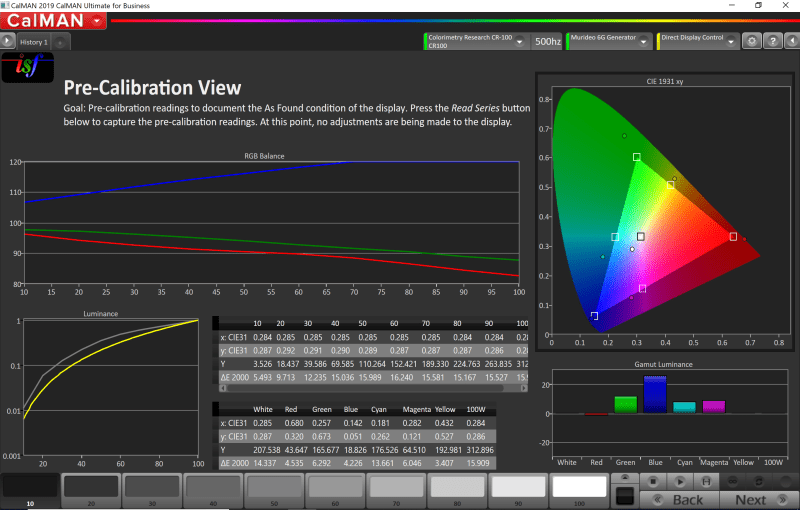Click the Blue Y value 18.826
Viewport: 800px width, 510px height.
[x=355, y=450]
